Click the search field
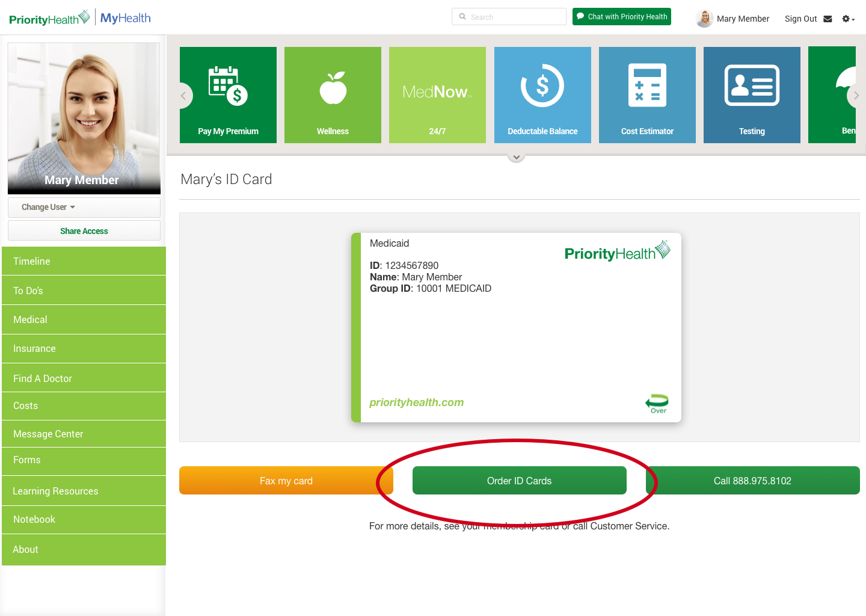Viewport: 866px width, 616px height. tap(509, 17)
